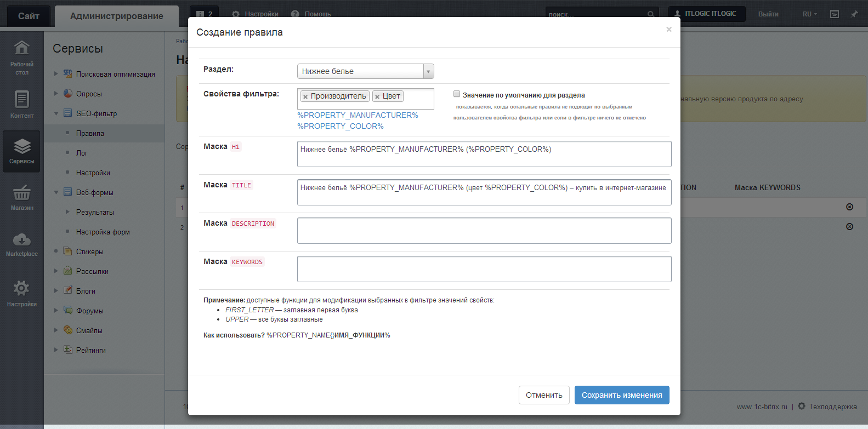Open the Техподдержка link
Viewport: 868px width, 429px height.
pos(832,407)
